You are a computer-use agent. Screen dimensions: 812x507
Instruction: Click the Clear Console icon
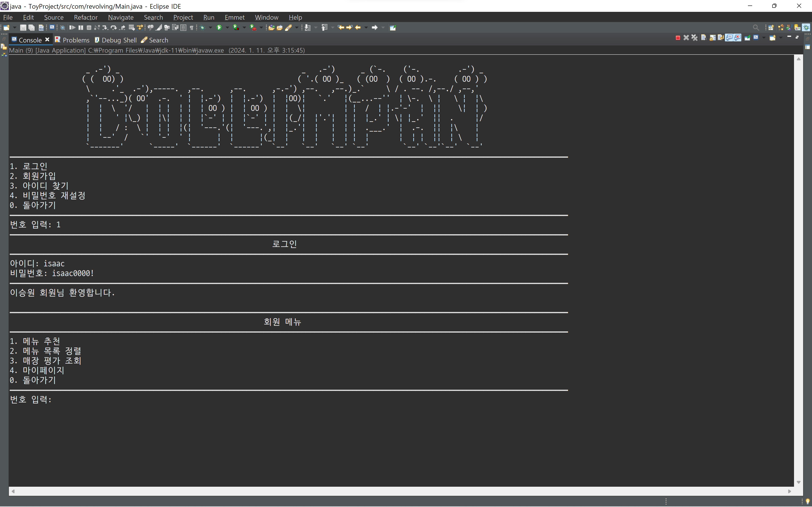point(704,38)
